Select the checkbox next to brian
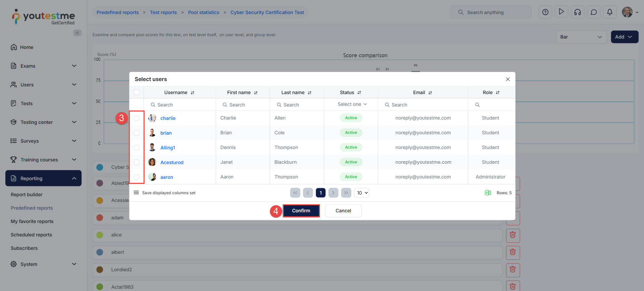Screen dimensions: 644x291 137,133
